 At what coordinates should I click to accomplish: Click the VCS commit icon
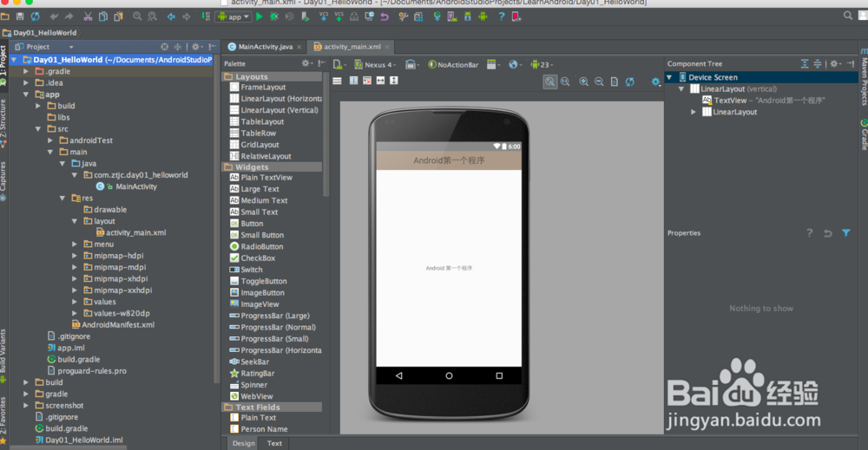pos(339,16)
